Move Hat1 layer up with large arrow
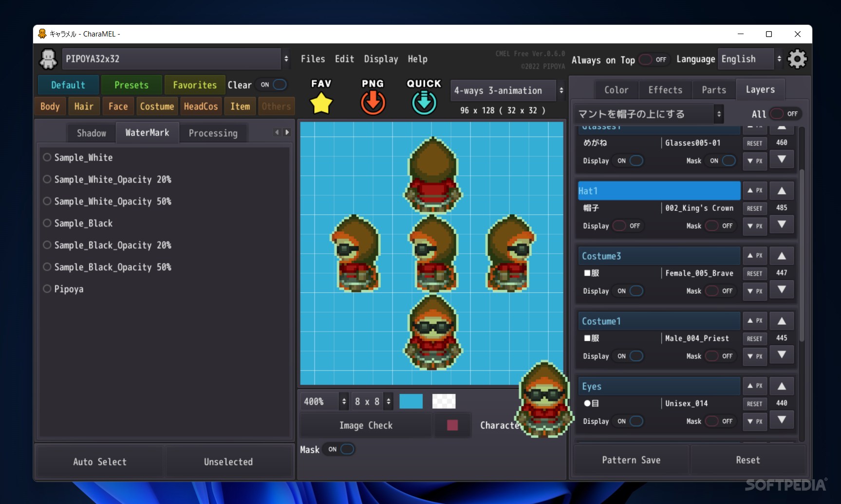Screen dimensions: 841x504 pos(782,191)
